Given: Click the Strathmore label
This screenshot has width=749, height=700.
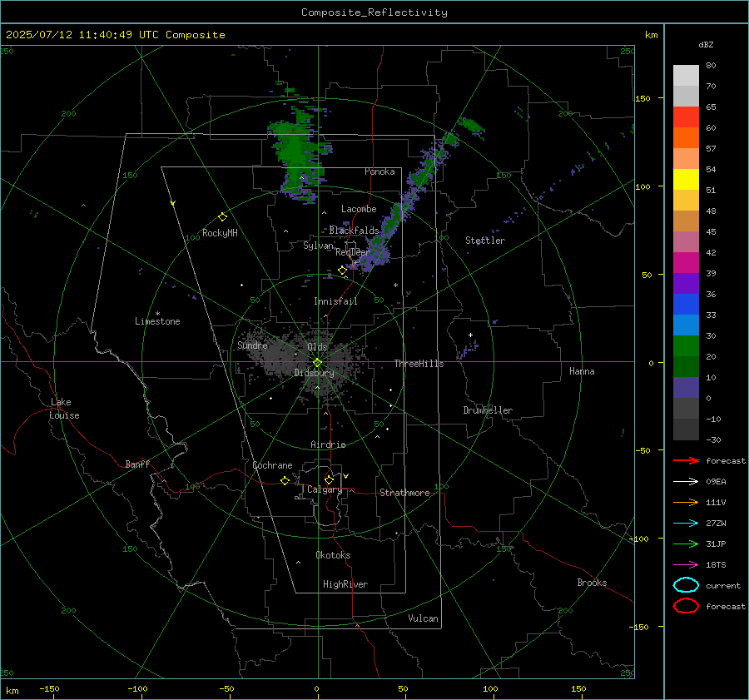Looking at the screenshot, I should coord(404,493).
